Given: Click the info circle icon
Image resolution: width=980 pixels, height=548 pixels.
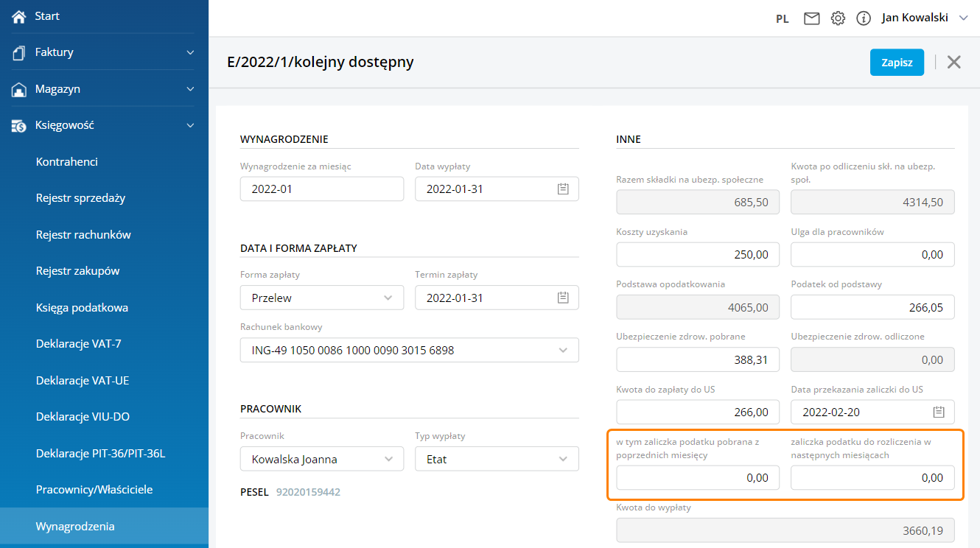Looking at the screenshot, I should click(864, 18).
